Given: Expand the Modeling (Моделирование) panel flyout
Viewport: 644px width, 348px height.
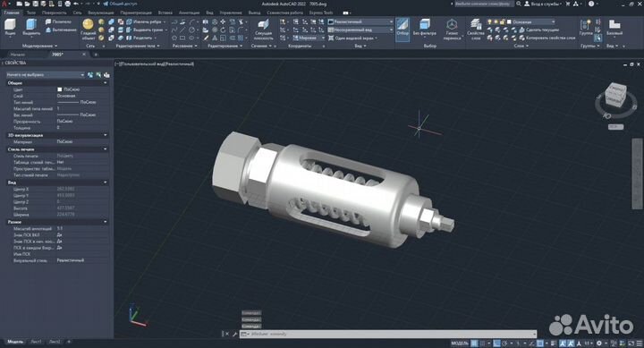Looking at the screenshot, I should click(40, 46).
